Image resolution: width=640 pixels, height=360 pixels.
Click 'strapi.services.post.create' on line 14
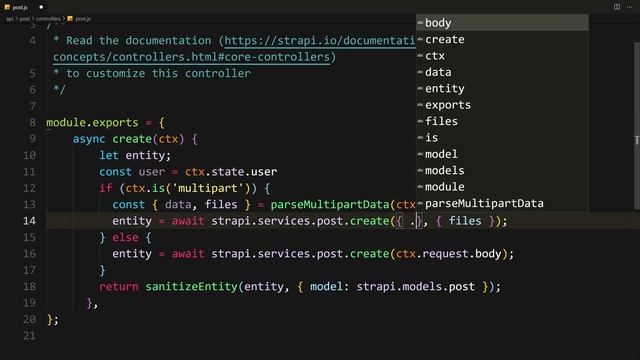point(300,221)
